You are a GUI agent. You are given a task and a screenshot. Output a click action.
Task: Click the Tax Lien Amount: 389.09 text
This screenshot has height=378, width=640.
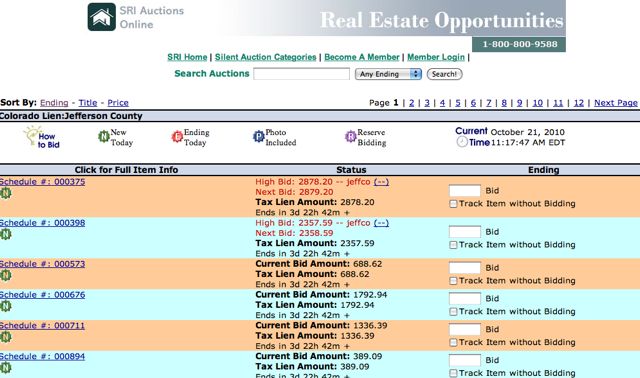coord(312,367)
